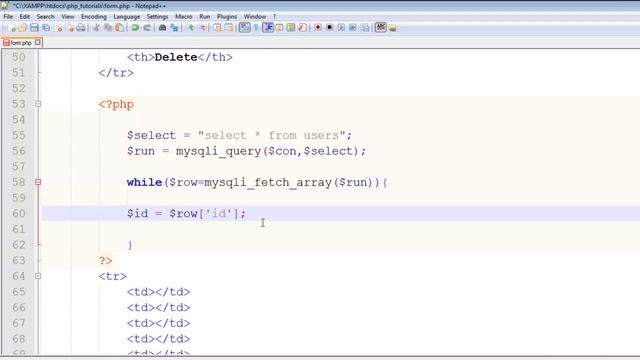
Task: Click the string "select * from users"
Action: [272, 136]
